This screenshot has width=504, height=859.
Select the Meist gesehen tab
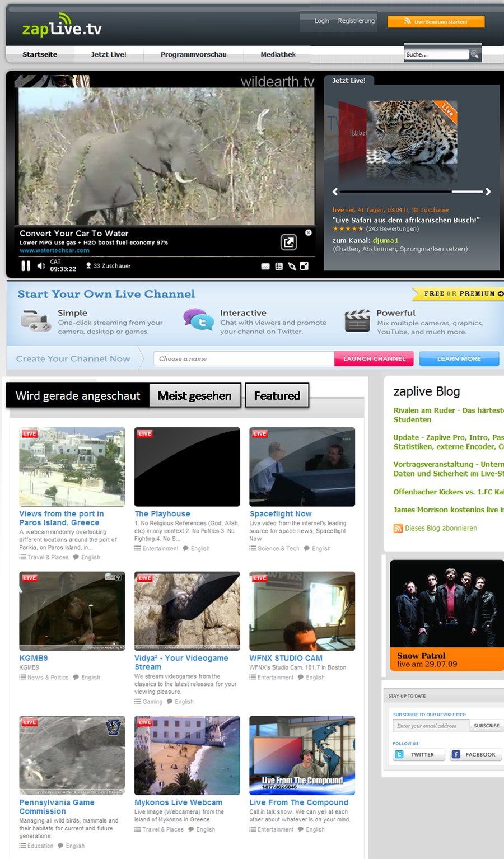[194, 395]
